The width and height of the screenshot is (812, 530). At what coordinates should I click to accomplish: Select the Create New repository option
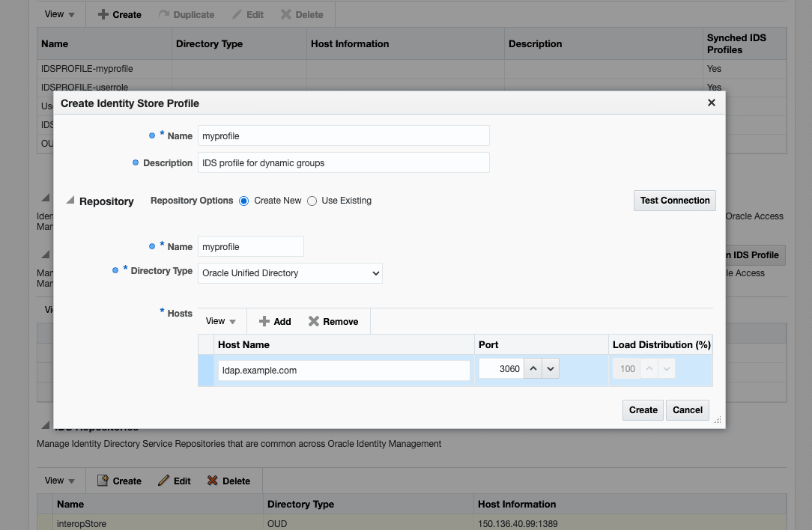pos(244,201)
